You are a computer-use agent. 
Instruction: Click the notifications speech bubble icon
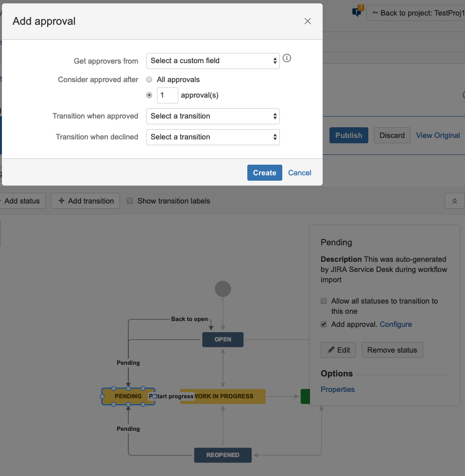(356, 12)
